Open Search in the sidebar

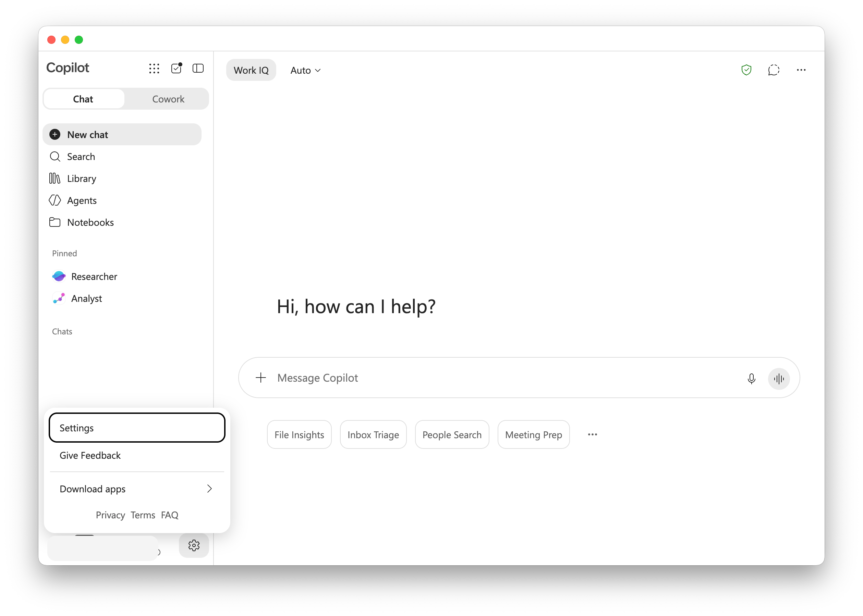pyautogui.click(x=122, y=157)
